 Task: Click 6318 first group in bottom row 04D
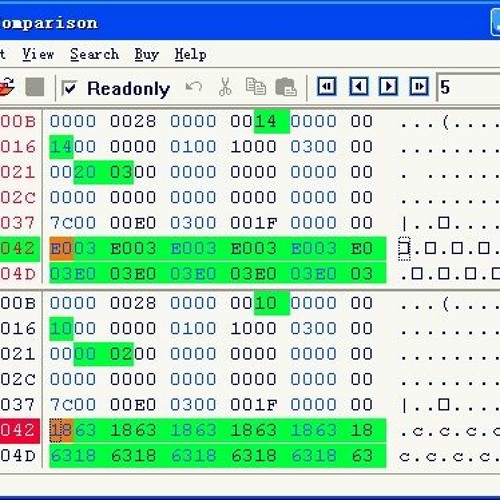[73, 456]
